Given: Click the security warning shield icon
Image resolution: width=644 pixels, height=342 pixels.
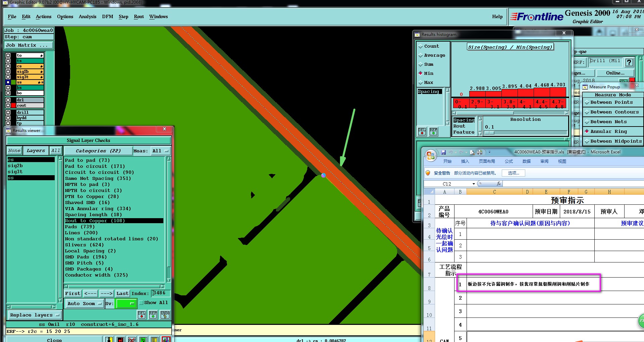Looking at the screenshot, I should click(x=428, y=173).
